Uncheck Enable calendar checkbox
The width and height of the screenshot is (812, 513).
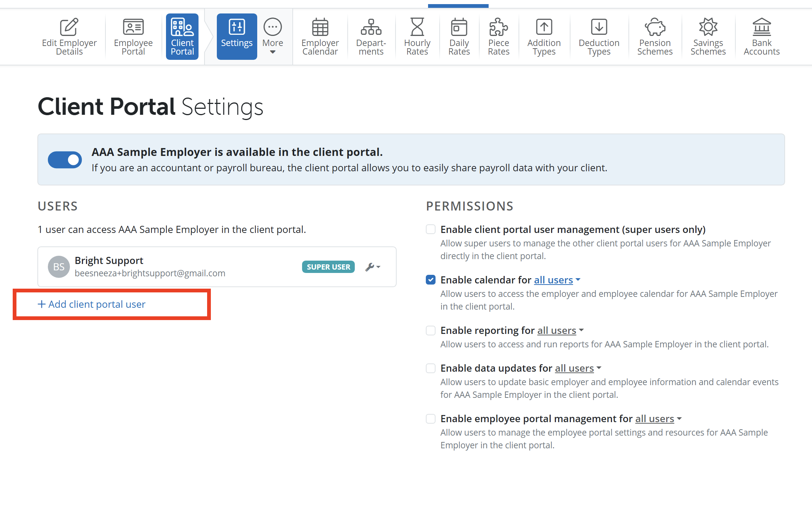tap(431, 280)
